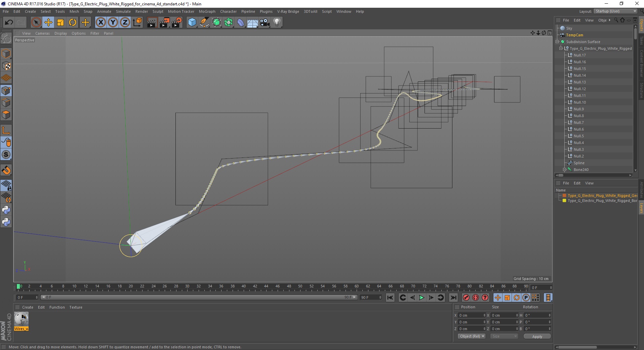Viewport: 644px width, 350px height.
Task: Select the Spline object
Action: point(579,163)
